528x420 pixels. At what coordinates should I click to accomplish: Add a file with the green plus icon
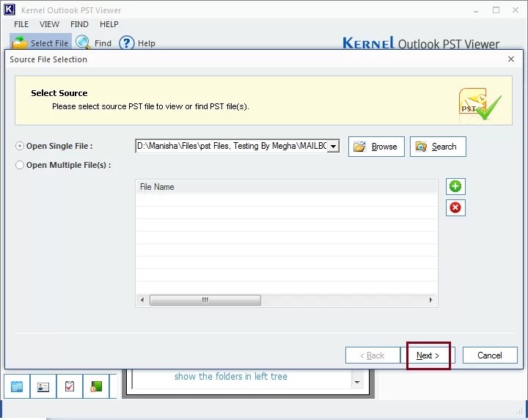click(455, 186)
